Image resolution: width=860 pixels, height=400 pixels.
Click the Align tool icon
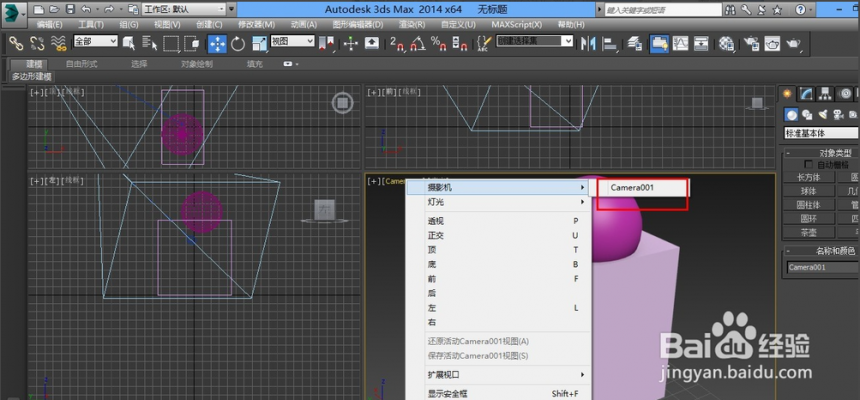609,43
